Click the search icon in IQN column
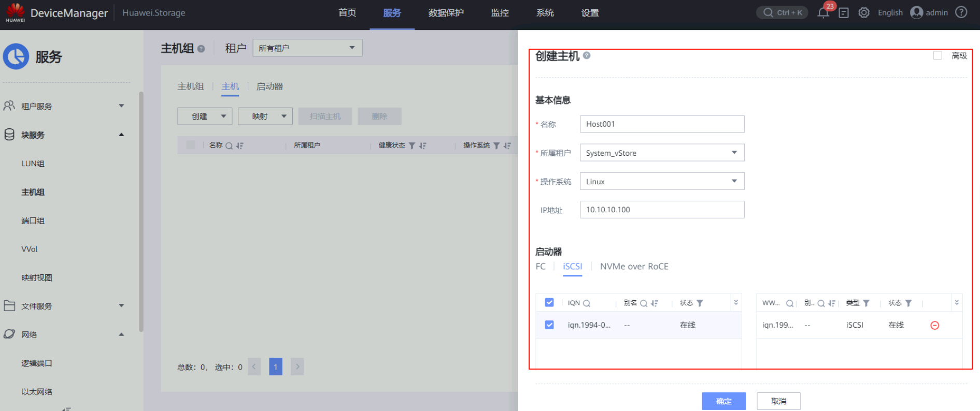 point(587,303)
